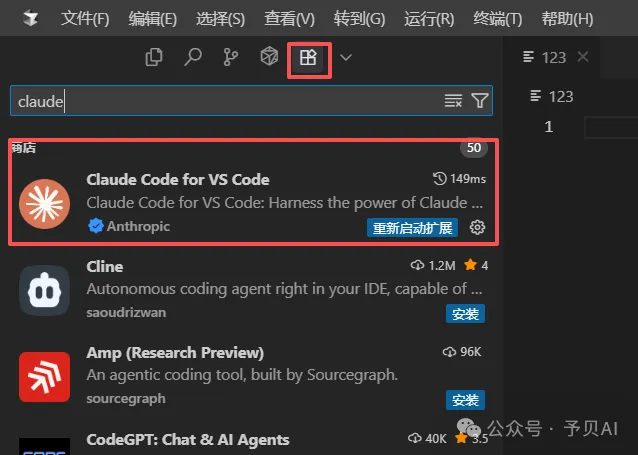Click the Anthropic verified publisher badge
Viewport: 638px width, 455px height.
96,225
